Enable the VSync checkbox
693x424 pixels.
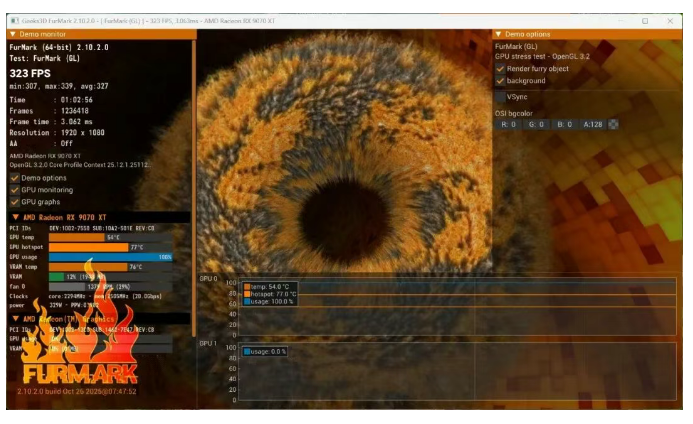tap(501, 97)
